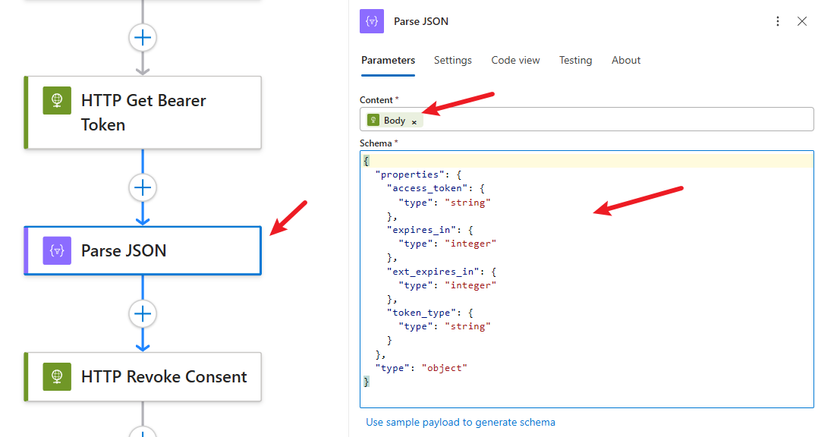Screen dimensions: 815x437
Task: Switch to the Code view tab
Action: point(515,60)
